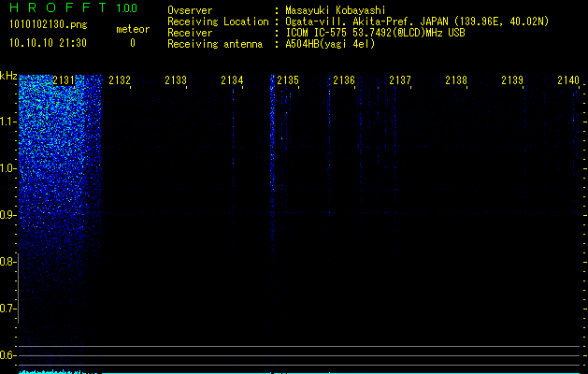This screenshot has height=374, width=588.
Task: Click the 0.7 kHz frequency label
Action: [x=7, y=309]
